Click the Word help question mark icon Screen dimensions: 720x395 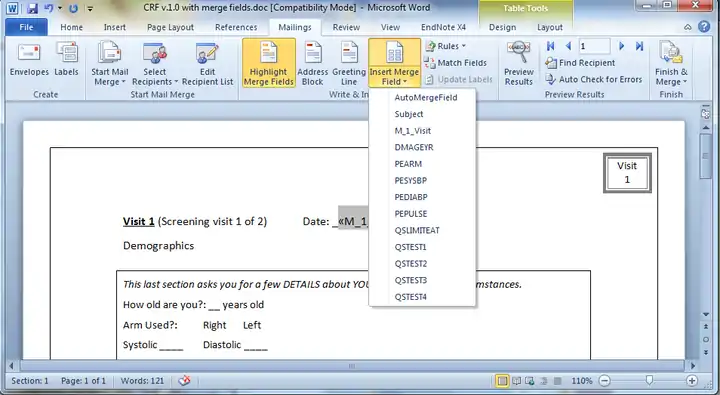pos(704,27)
